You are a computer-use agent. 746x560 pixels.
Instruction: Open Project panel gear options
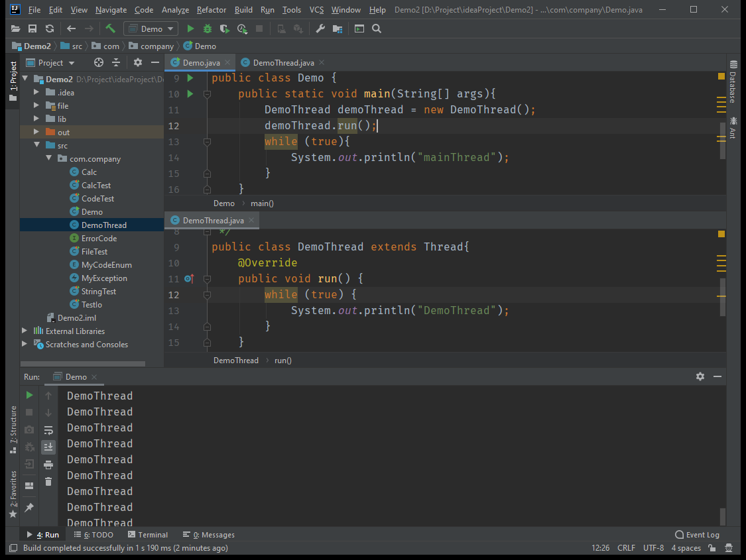[x=138, y=63]
